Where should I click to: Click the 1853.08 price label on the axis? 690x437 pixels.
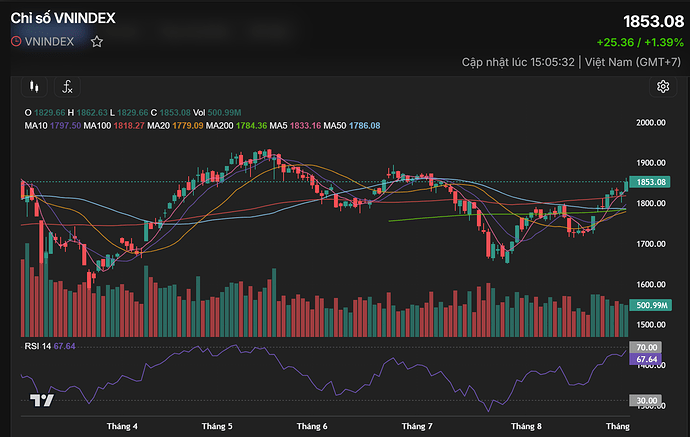click(x=650, y=182)
